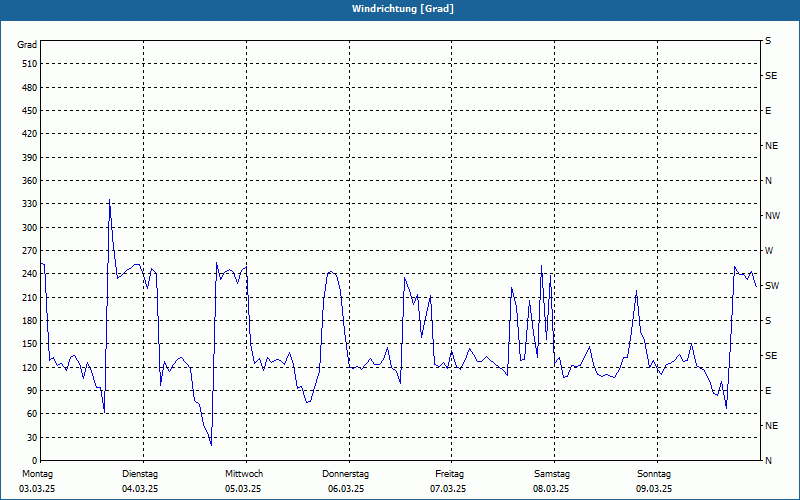Viewport: 800px width, 500px height.
Task: Select the 180 y-axis value
Action: 30,320
